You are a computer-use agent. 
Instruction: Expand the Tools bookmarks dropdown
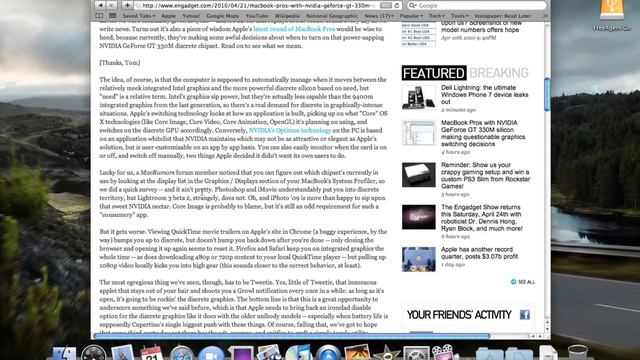460,16
